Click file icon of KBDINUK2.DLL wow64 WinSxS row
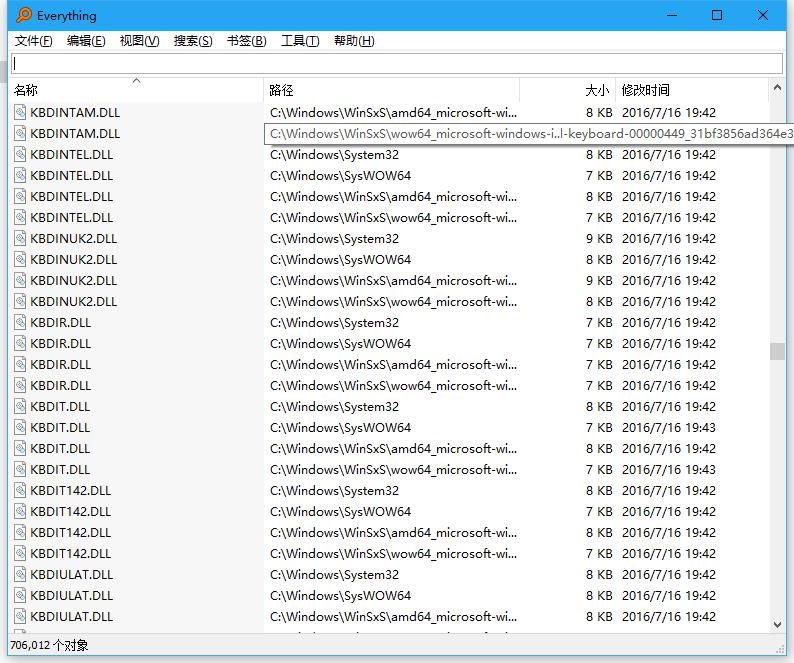 coord(20,301)
